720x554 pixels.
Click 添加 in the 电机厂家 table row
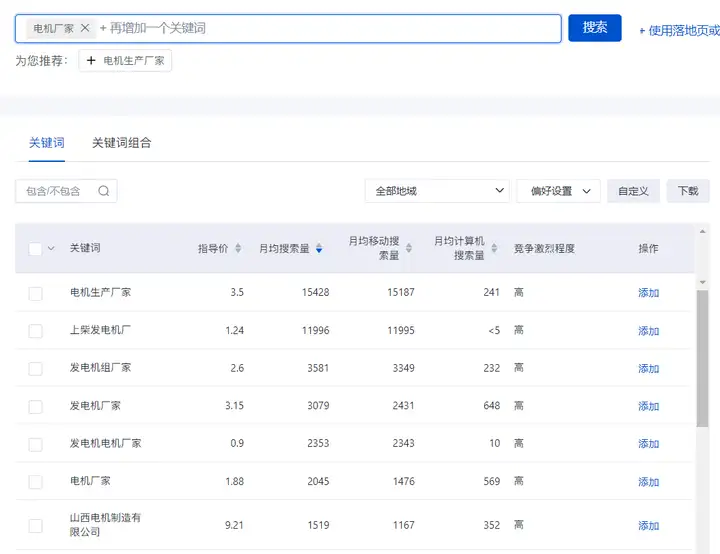(648, 482)
